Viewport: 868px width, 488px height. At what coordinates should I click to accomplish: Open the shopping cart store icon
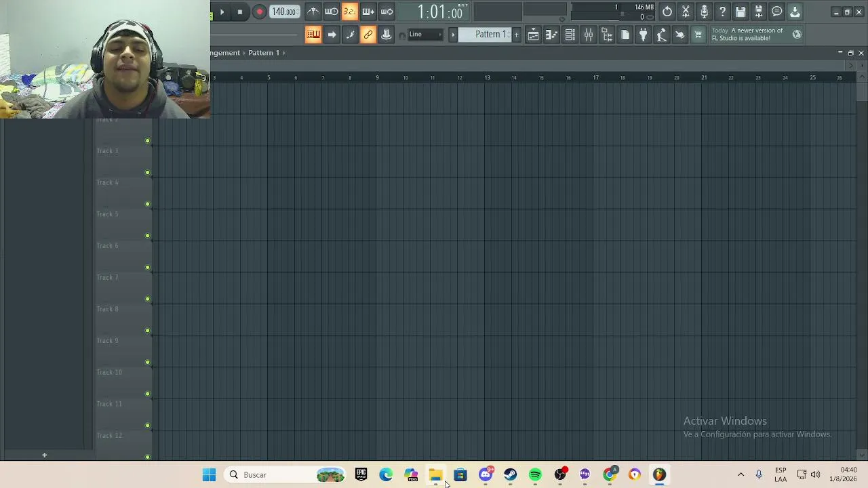[x=698, y=35]
